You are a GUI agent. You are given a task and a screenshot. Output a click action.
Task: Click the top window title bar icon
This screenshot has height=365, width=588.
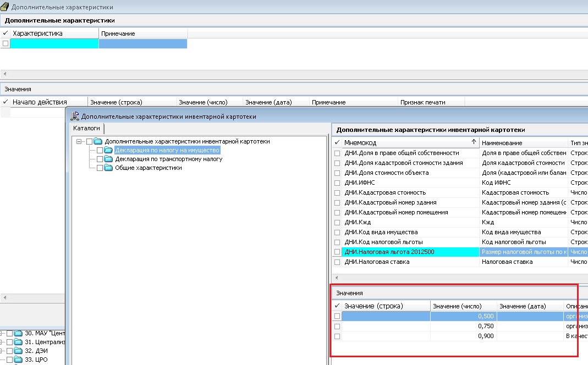(5, 7)
